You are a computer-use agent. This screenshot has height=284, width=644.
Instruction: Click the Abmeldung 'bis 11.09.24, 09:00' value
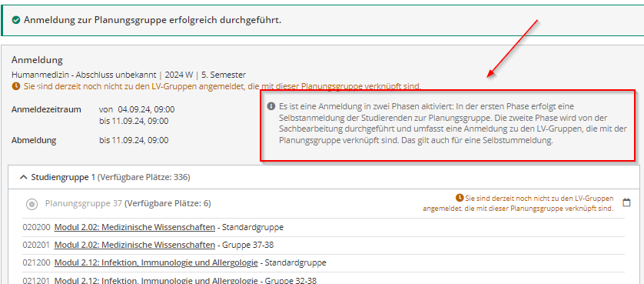point(134,140)
